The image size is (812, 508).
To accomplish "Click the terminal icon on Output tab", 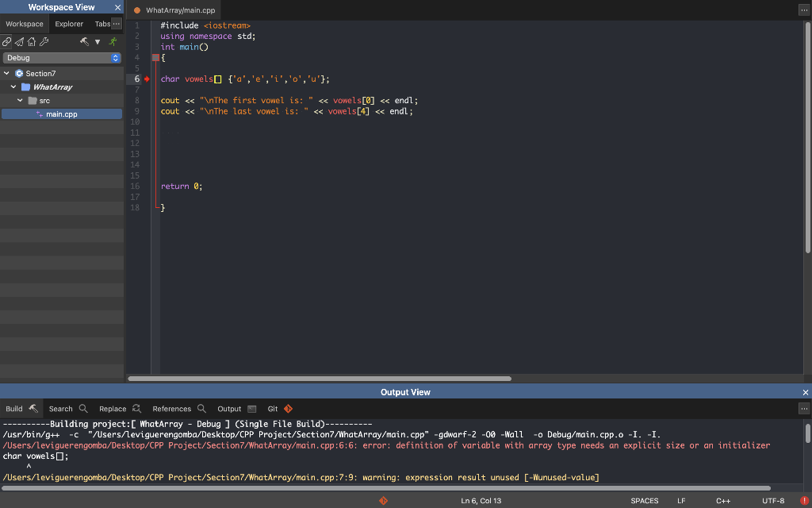I will 251,409.
